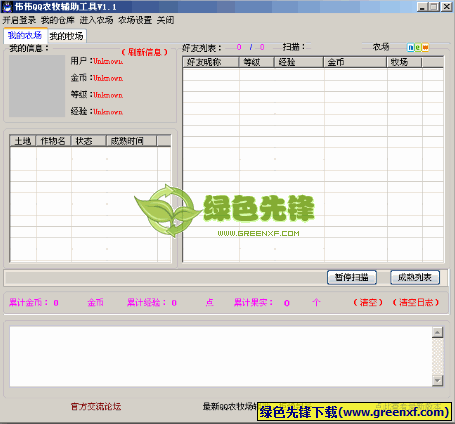Minimize the window
The width and height of the screenshot is (455, 424).
tap(422, 7)
